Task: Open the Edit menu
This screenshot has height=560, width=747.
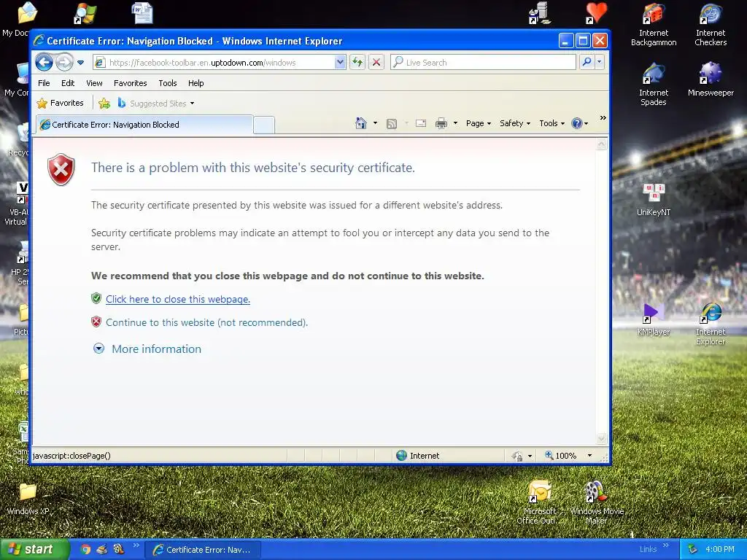Action: tap(68, 83)
